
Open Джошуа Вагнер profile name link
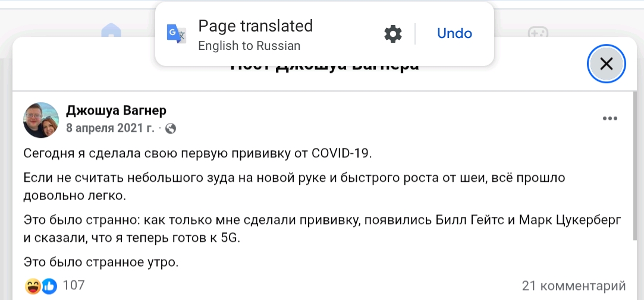click(x=116, y=110)
